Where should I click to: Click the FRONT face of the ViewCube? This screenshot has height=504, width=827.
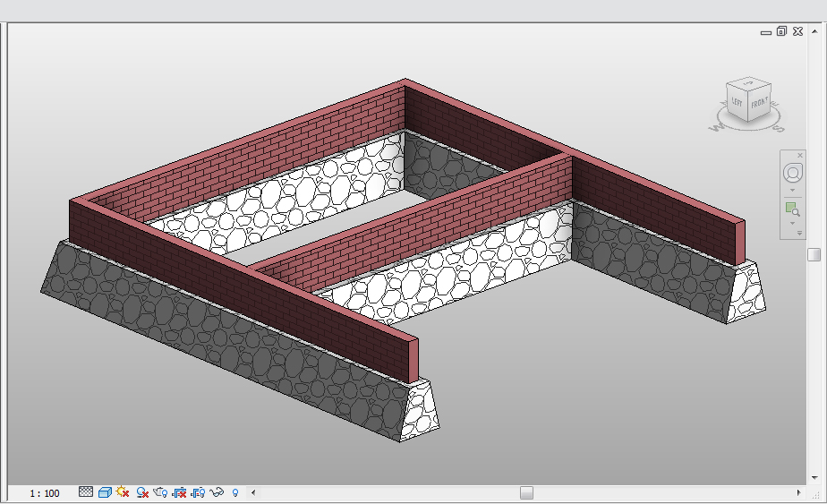[x=760, y=102]
